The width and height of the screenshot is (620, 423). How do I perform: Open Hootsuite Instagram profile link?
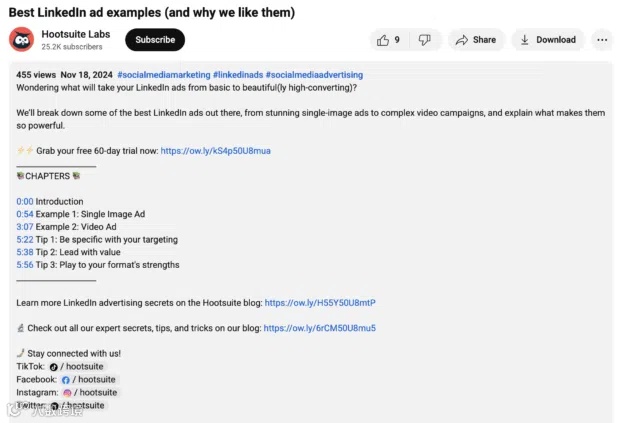pyautogui.click(x=91, y=393)
